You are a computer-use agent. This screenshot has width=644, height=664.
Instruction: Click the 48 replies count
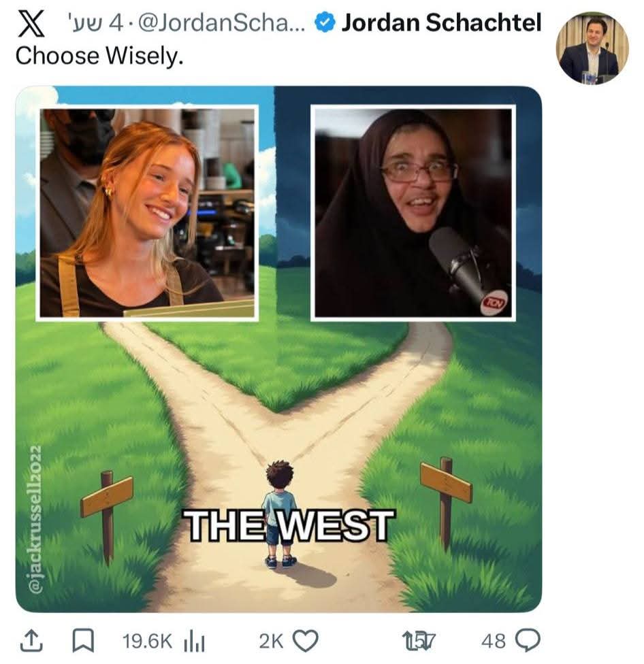coord(494,641)
